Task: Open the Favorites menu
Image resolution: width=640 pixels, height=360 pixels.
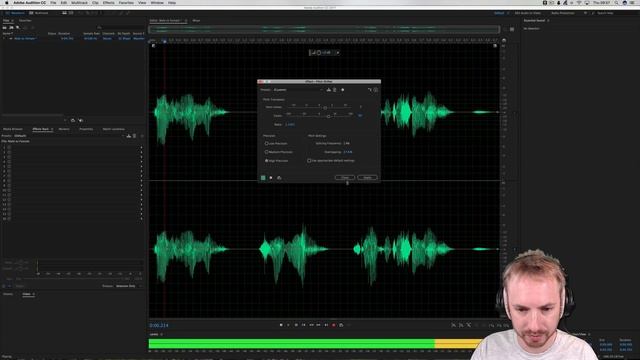Action: click(126, 2)
